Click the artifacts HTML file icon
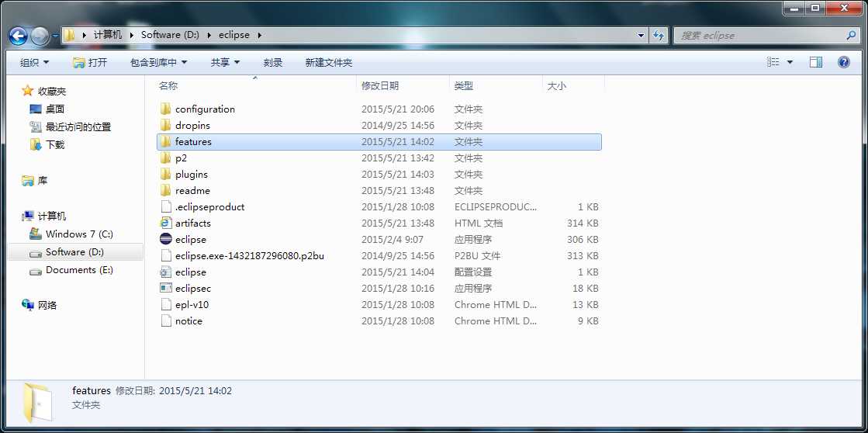This screenshot has width=868, height=433. pos(165,223)
